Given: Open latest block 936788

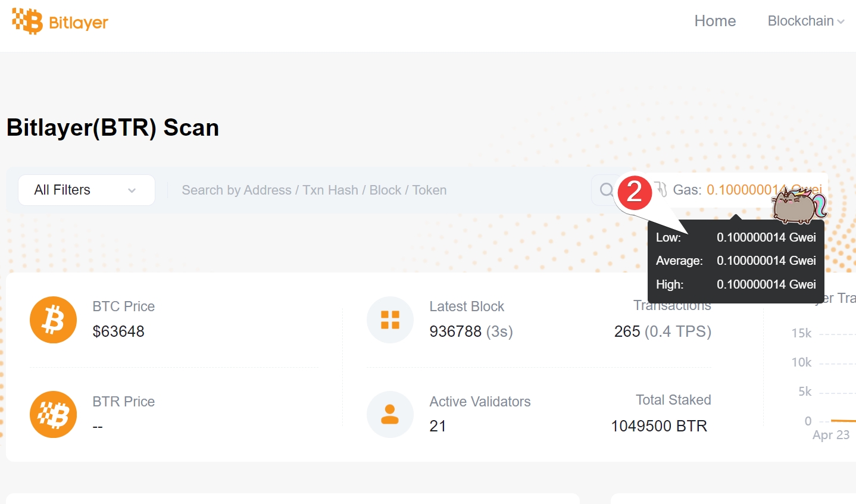Looking at the screenshot, I should [x=455, y=331].
